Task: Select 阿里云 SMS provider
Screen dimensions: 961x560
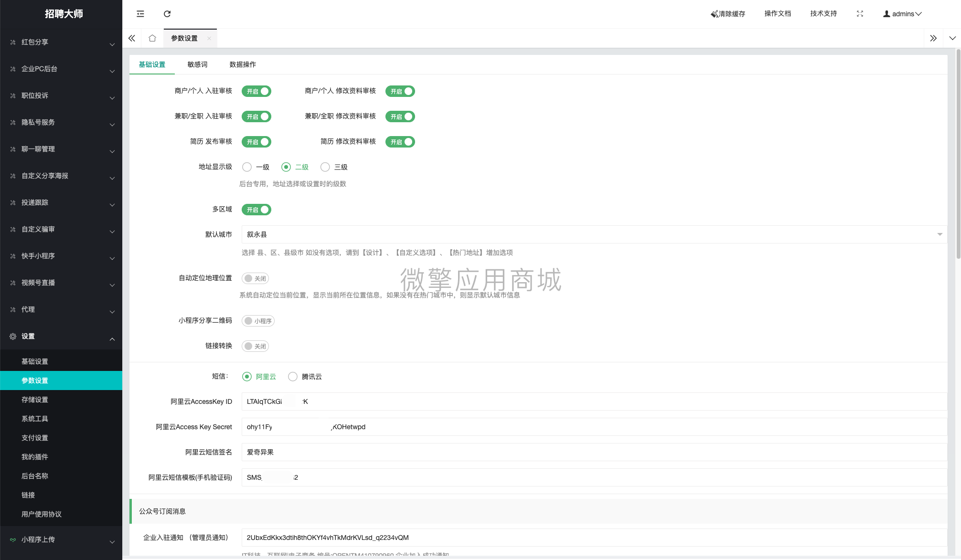Action: 247,377
